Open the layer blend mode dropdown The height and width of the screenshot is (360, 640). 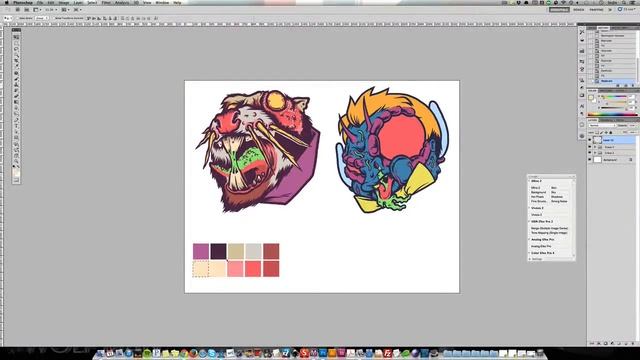[602, 125]
